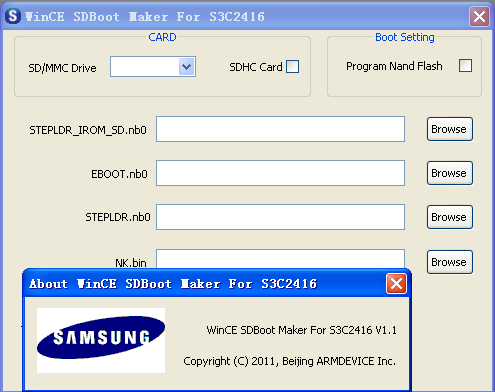The height and width of the screenshot is (392, 495).
Task: Focus the NK.bin path field
Action: pyautogui.click(x=280, y=259)
